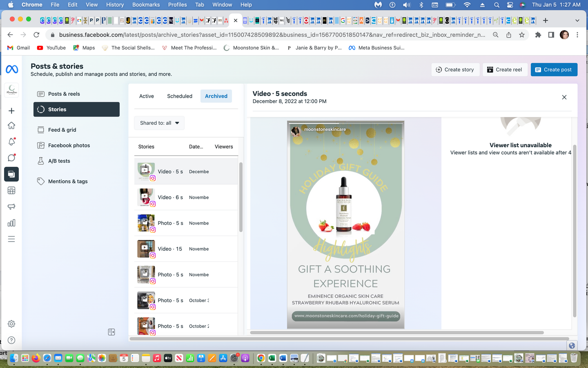Switch to the Scheduled tab
Viewport: 588px width, 368px height.
[x=179, y=96]
